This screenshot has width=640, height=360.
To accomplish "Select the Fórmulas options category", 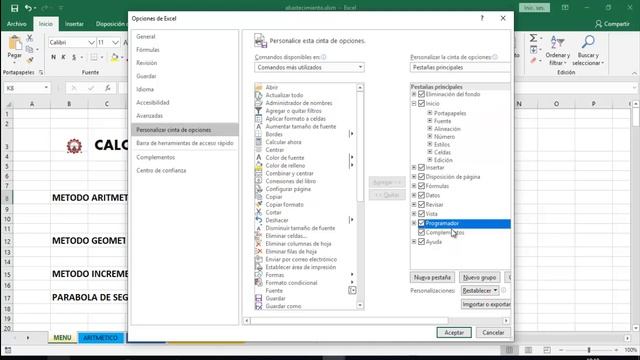I will [185, 50].
